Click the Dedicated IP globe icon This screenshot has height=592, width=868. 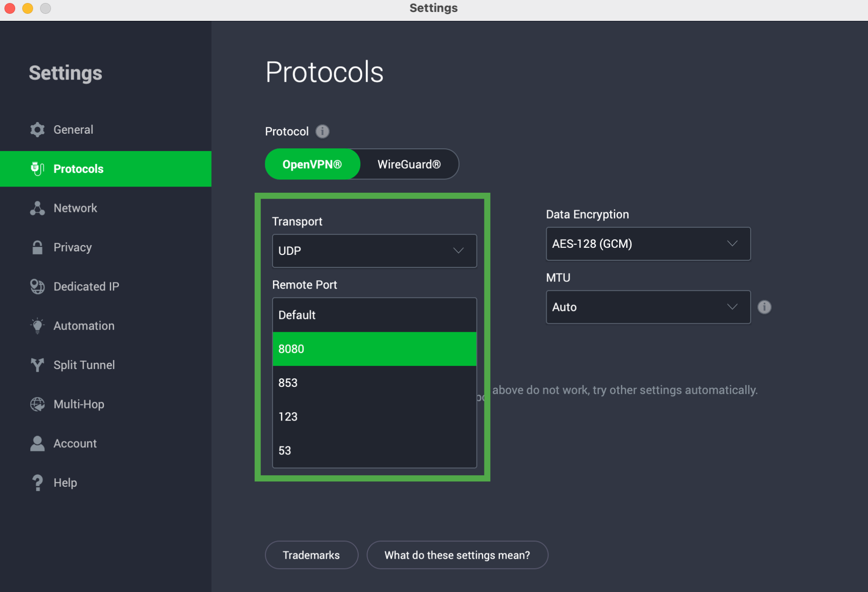[x=37, y=286]
